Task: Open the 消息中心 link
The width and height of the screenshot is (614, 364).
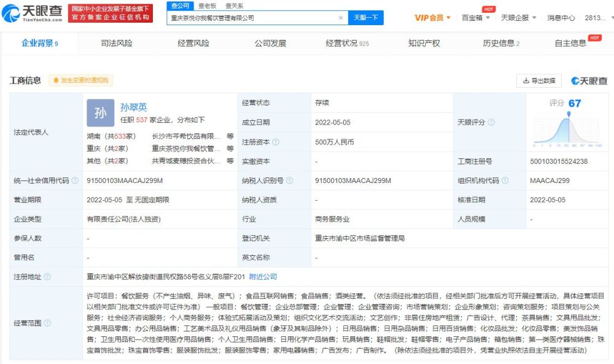Action: click(x=561, y=18)
